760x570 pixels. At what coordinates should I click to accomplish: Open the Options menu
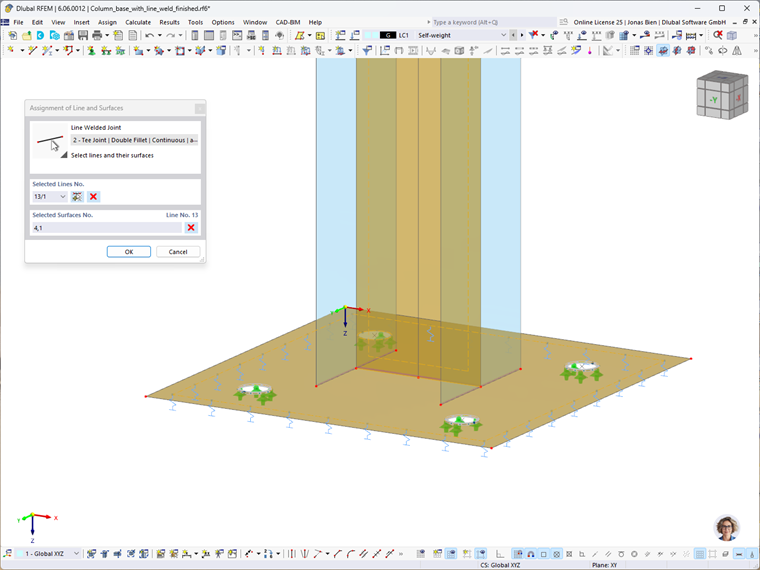point(222,22)
